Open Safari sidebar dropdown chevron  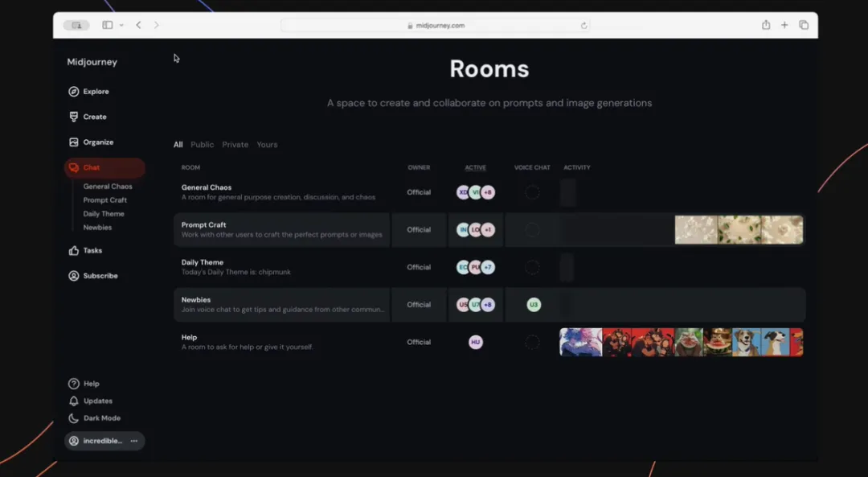(x=121, y=25)
